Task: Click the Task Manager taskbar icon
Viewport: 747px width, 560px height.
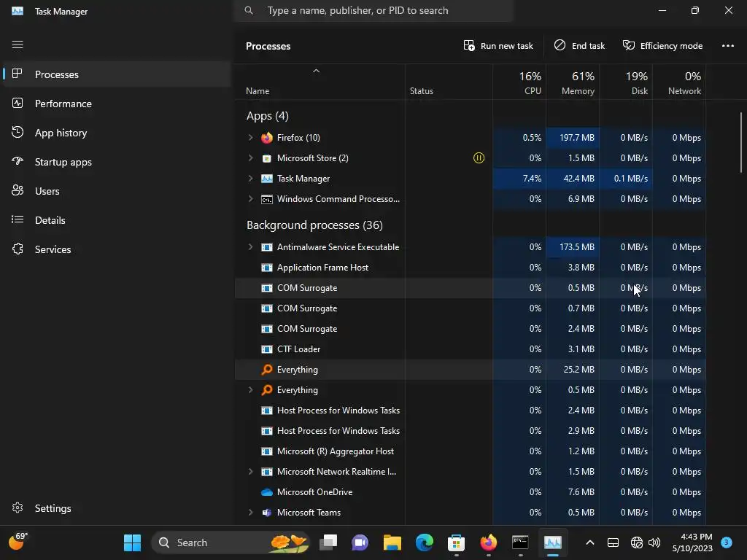Action: (553, 542)
